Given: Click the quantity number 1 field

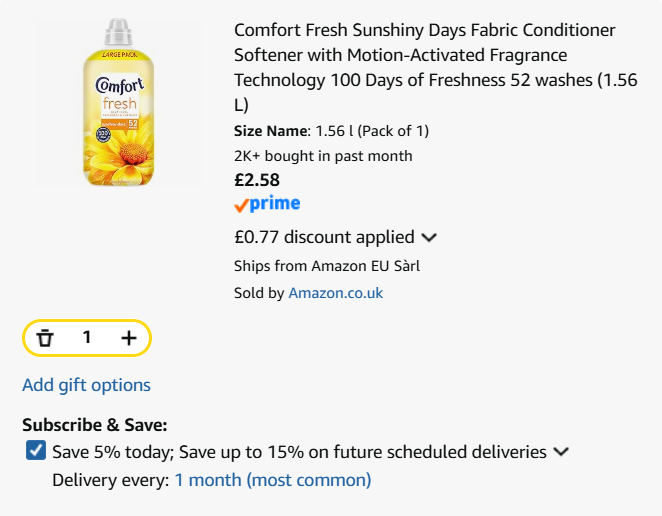Looking at the screenshot, I should point(87,338).
